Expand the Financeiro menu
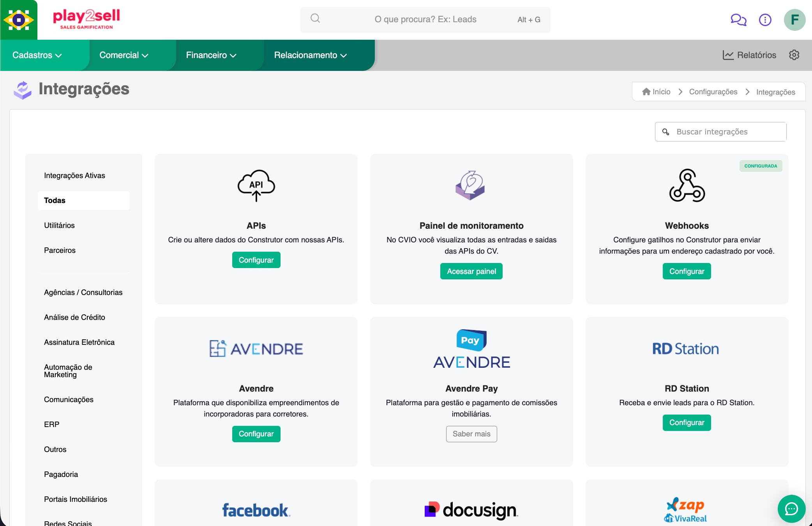Viewport: 812px width, 526px height. click(211, 55)
